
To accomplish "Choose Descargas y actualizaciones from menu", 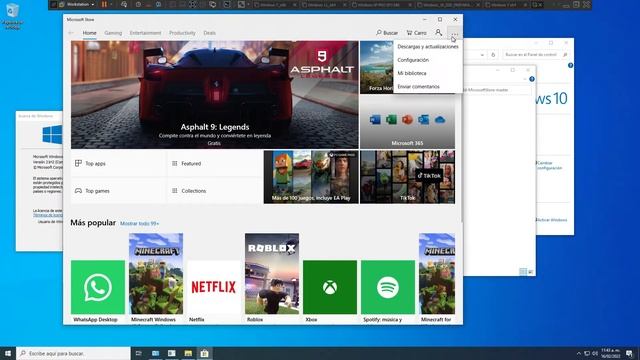I will coord(428,47).
